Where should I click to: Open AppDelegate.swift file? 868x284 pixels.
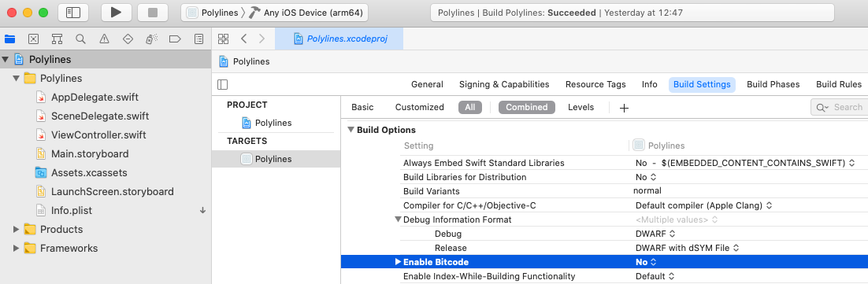pyautogui.click(x=95, y=98)
